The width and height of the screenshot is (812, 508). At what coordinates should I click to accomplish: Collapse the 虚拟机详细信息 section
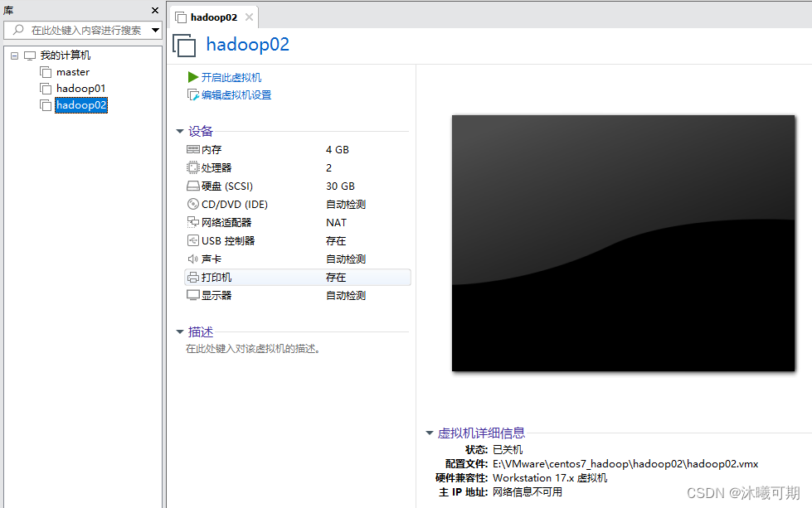[429, 433]
